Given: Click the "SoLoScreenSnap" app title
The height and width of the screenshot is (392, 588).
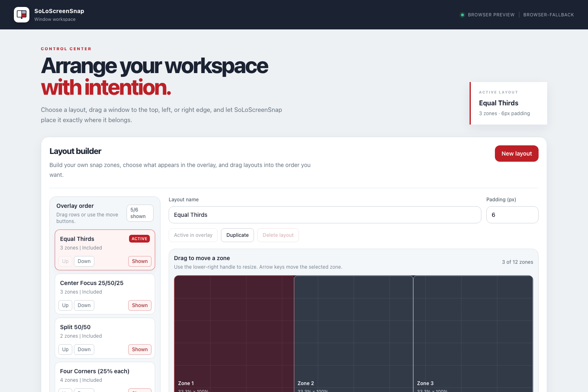Looking at the screenshot, I should 59,11.
